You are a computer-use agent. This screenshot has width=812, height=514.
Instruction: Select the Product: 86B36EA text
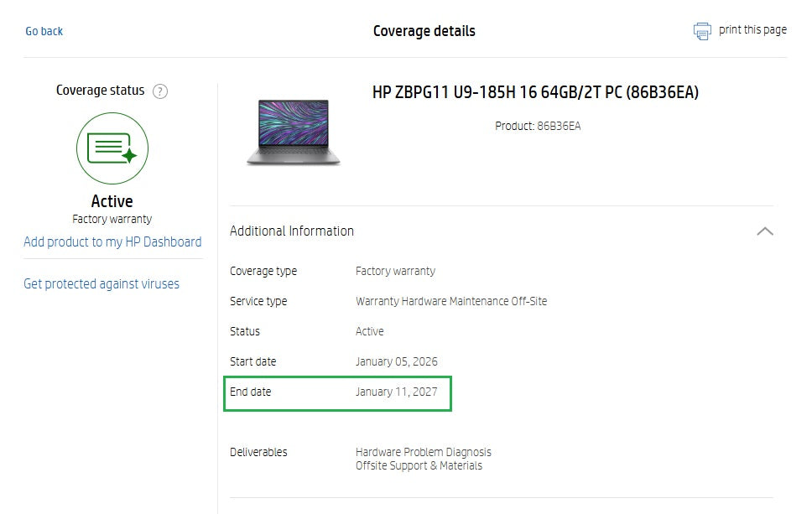coord(538,126)
